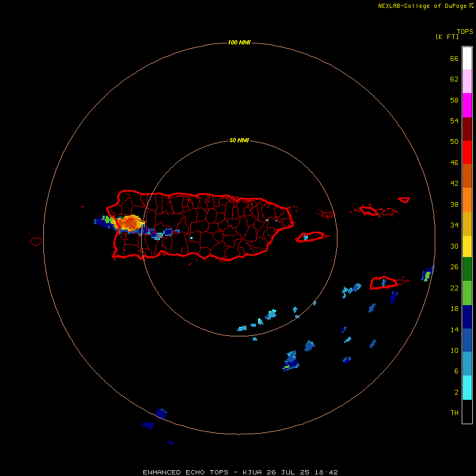
Task: Click the 100 NMI range ring label
Action: [x=239, y=42]
